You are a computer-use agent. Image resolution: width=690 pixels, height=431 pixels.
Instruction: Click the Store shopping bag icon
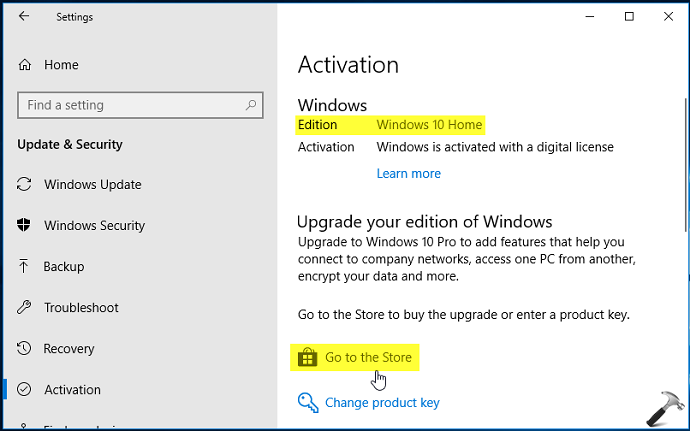pyautogui.click(x=307, y=357)
